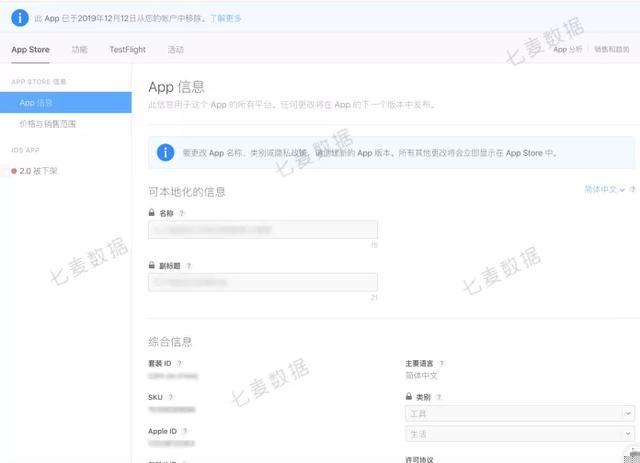The height and width of the screenshot is (463, 640).
Task: Click lock icon next to 名称 field
Action: coord(151,213)
